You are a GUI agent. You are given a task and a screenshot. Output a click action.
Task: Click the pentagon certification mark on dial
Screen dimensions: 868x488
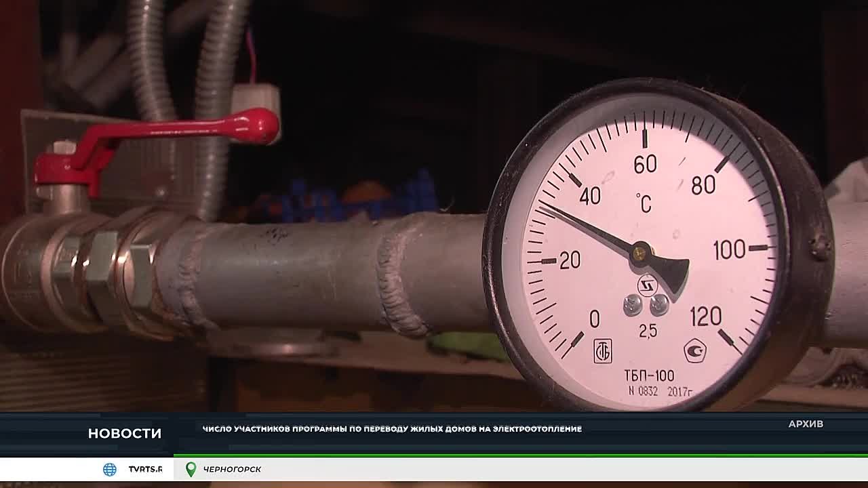(x=694, y=350)
